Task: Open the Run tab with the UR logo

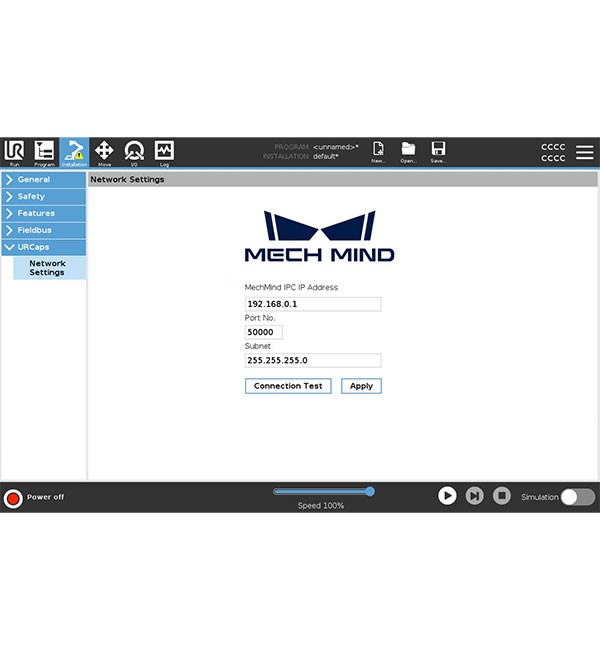Action: click(15, 153)
